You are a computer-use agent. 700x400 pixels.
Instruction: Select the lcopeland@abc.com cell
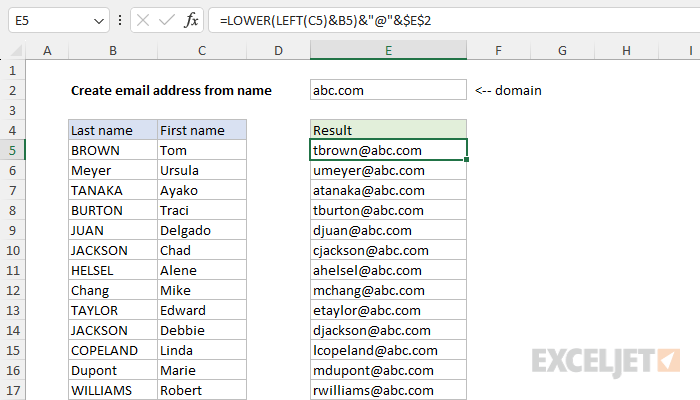388,350
